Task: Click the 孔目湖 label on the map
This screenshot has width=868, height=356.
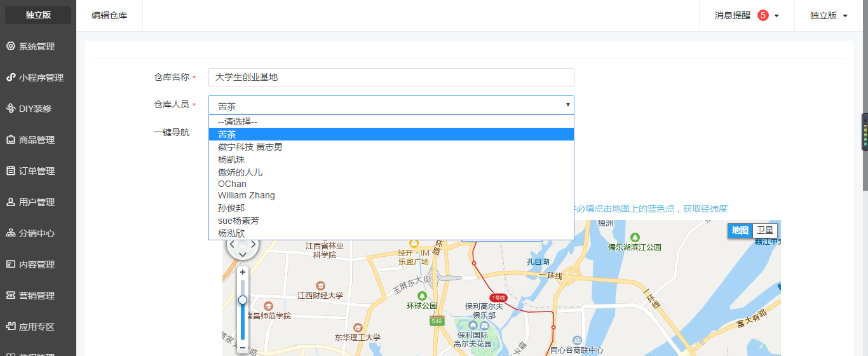Action: point(538,262)
